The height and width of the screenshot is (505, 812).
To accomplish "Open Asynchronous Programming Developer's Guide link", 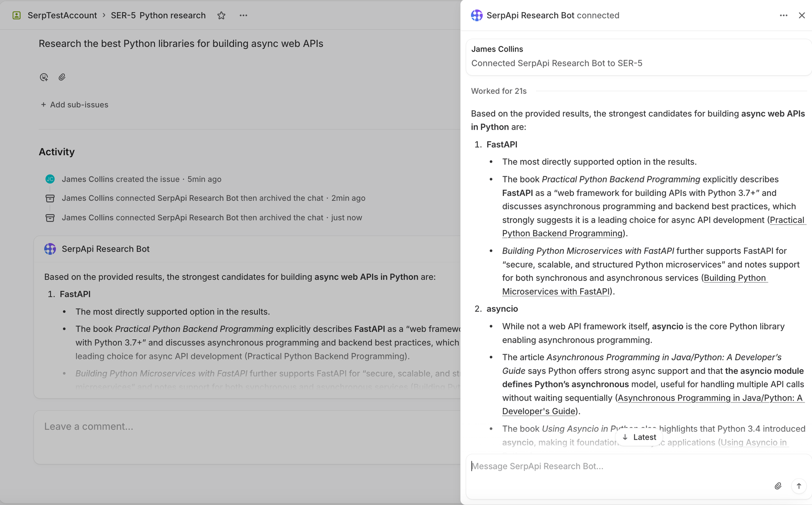I will click(710, 398).
